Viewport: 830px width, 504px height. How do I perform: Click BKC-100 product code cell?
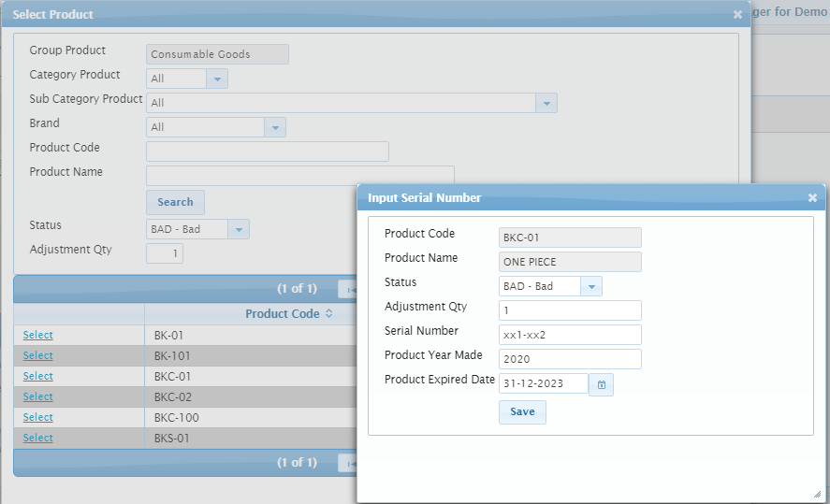[251, 417]
